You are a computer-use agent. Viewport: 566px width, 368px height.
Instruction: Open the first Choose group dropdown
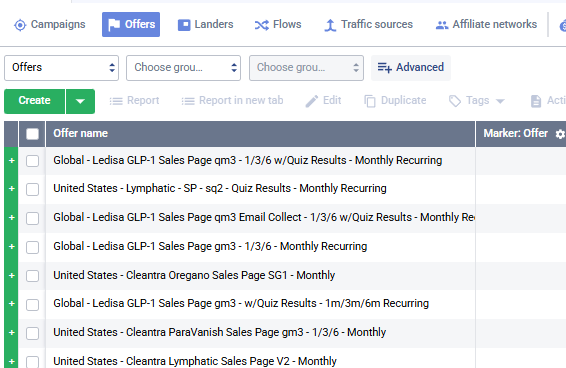(183, 68)
